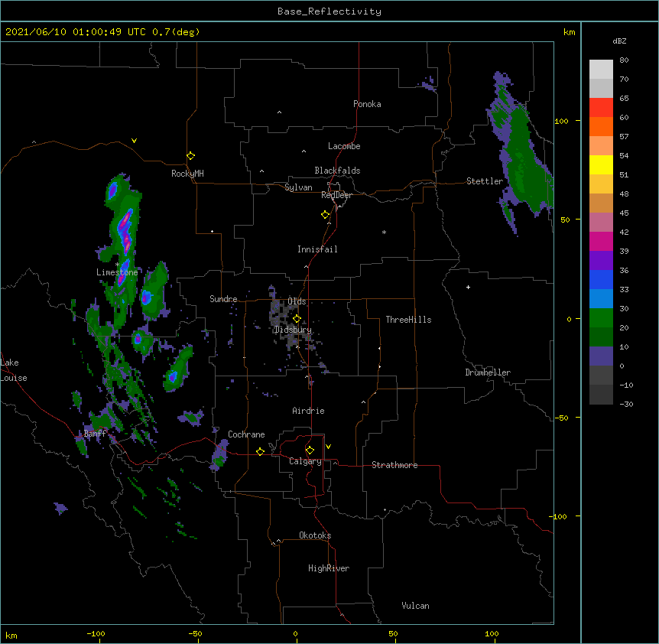
Task: Click the white asterisk marker east of Innisfail
Action: [384, 232]
